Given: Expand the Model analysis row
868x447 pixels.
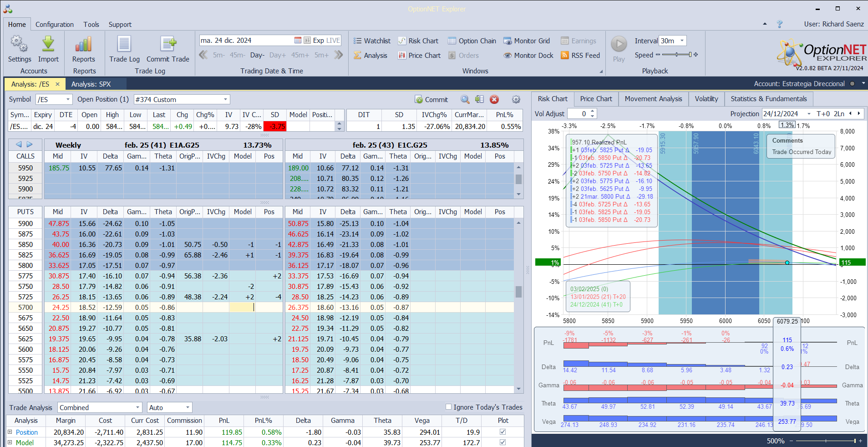Looking at the screenshot, I should [x=10, y=442].
